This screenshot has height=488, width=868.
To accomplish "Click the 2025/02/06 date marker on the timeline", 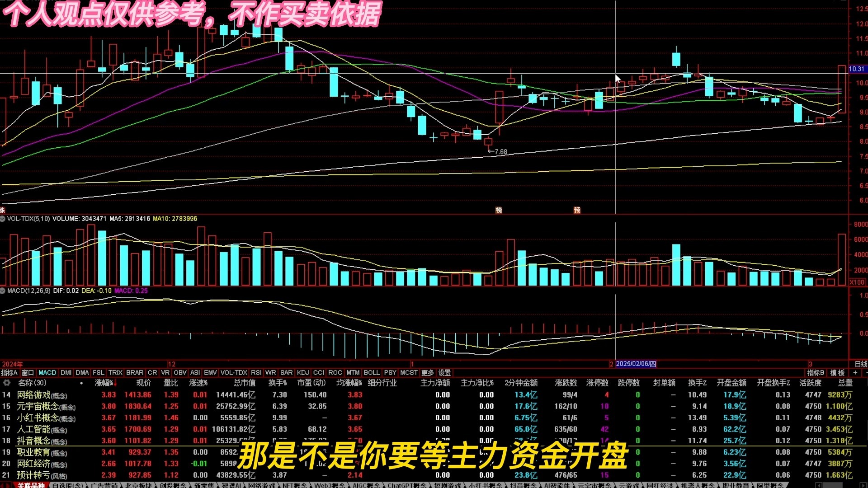I will [636, 364].
